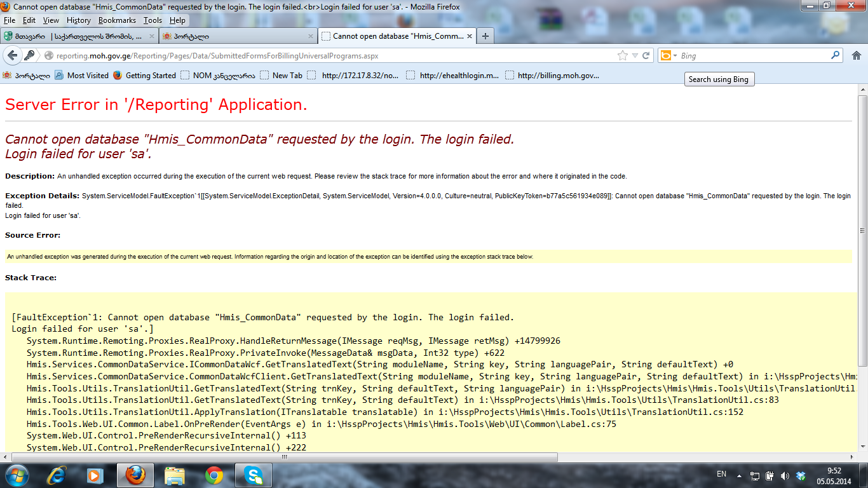
Task: Click the volume speaker icon in tray
Action: tap(785, 475)
